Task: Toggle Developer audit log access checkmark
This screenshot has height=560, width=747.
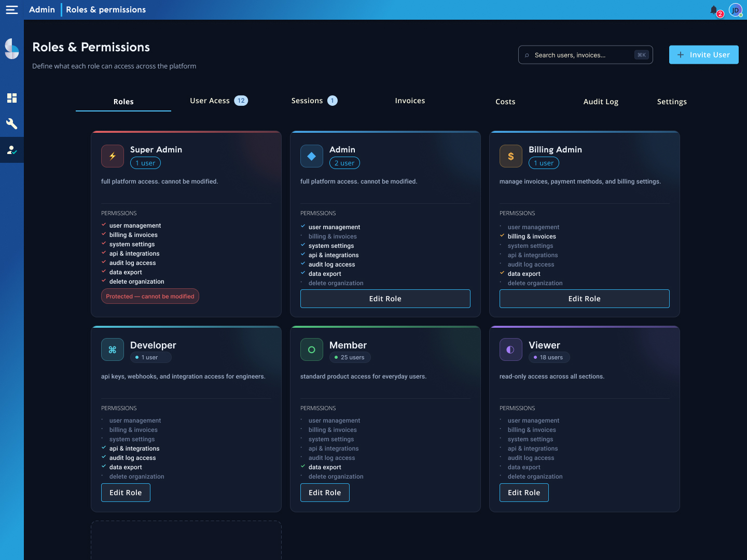Action: tap(104, 457)
